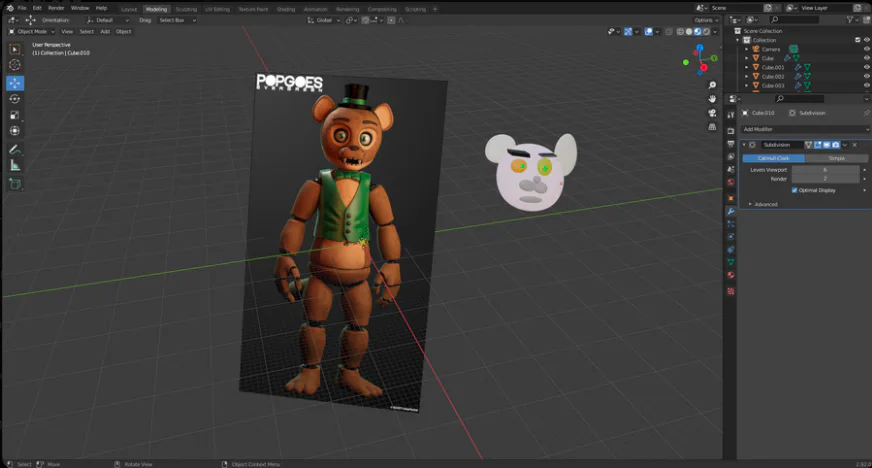Image resolution: width=872 pixels, height=468 pixels.
Task: Uncheck the Optimal Display checkbox
Action: pos(794,190)
